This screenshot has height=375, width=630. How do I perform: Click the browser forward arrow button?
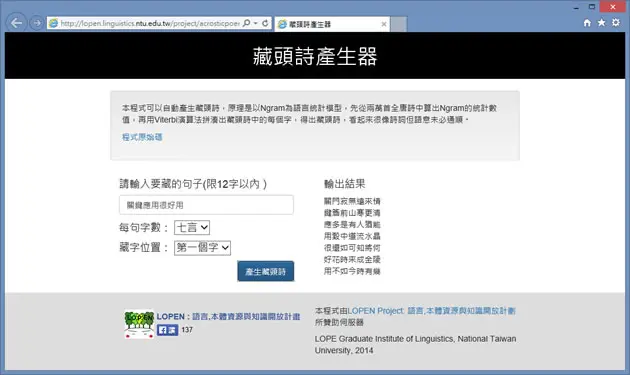pos(37,23)
